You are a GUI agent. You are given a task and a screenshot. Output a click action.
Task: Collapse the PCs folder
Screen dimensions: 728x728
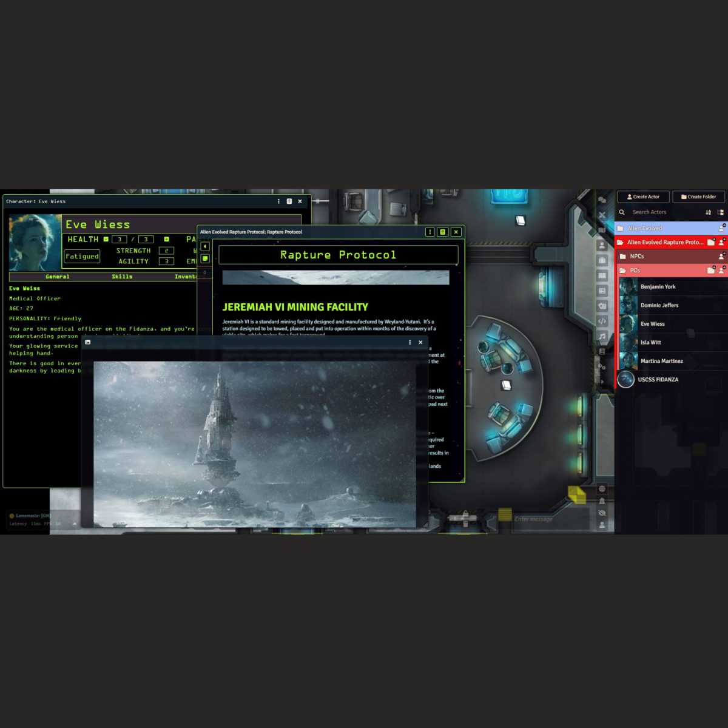click(x=635, y=271)
